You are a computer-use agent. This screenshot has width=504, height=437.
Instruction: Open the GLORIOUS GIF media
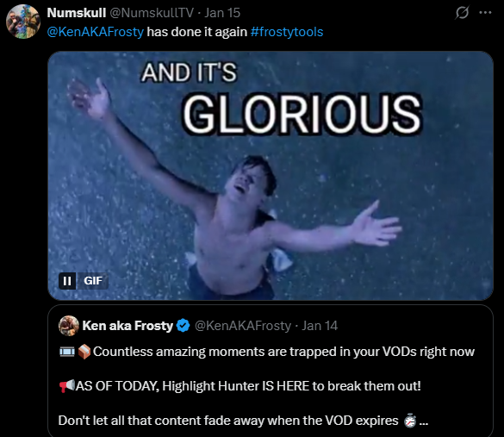coord(271,176)
